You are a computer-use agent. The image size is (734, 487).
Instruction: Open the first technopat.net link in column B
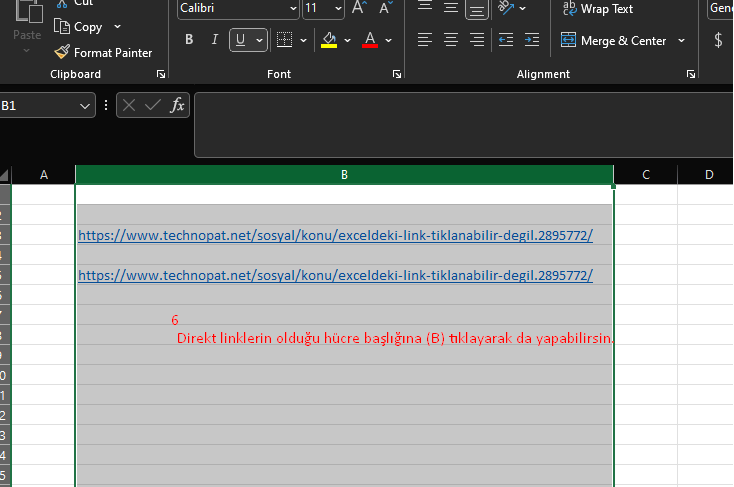point(335,235)
